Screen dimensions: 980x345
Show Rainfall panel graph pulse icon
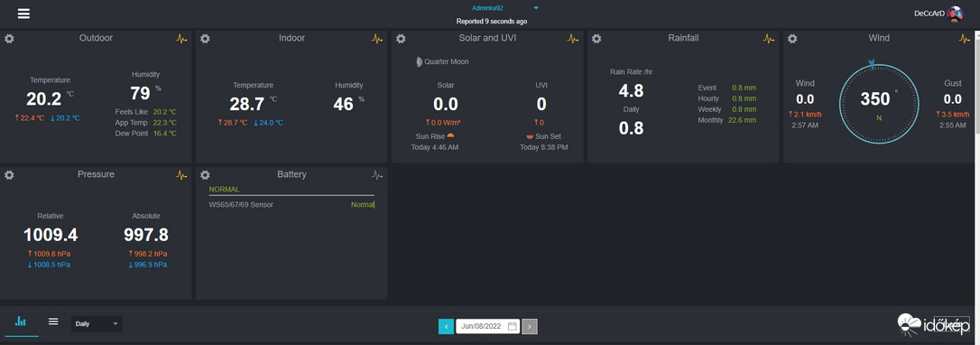pyautogui.click(x=769, y=39)
